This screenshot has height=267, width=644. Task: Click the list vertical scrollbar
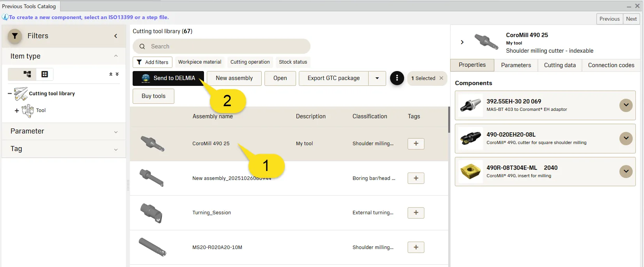click(449, 119)
